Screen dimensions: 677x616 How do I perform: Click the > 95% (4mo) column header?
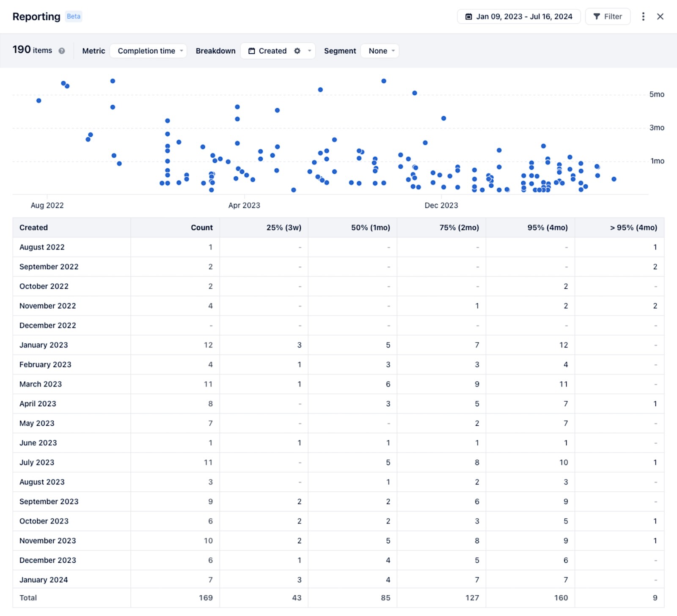pos(633,227)
